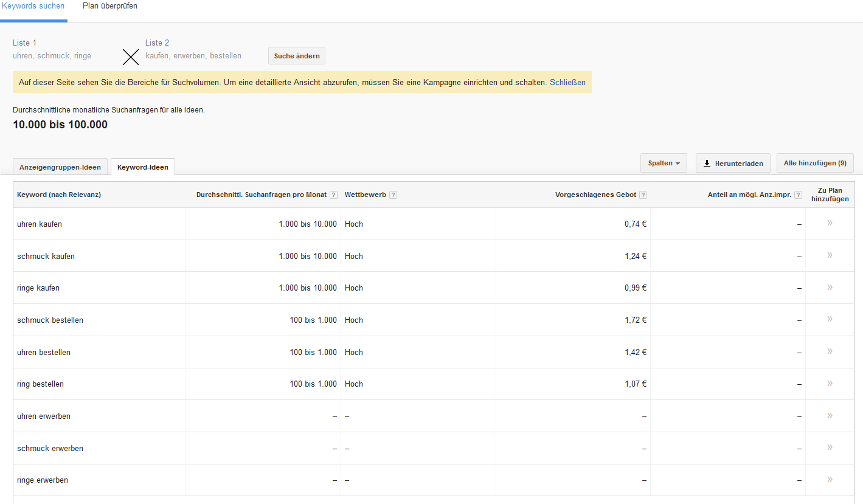Click the help icon beside Vorgeschlagenes Gebot
The image size is (863, 504).
click(x=643, y=195)
